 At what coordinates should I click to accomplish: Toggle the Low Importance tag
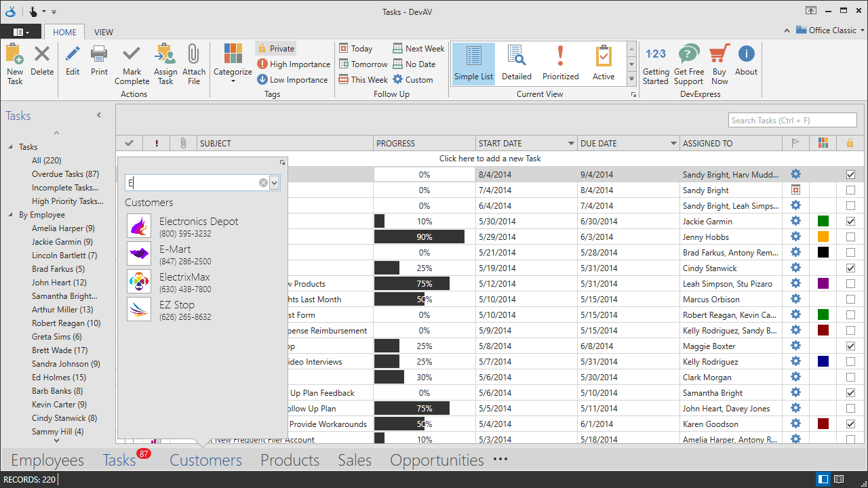click(292, 80)
